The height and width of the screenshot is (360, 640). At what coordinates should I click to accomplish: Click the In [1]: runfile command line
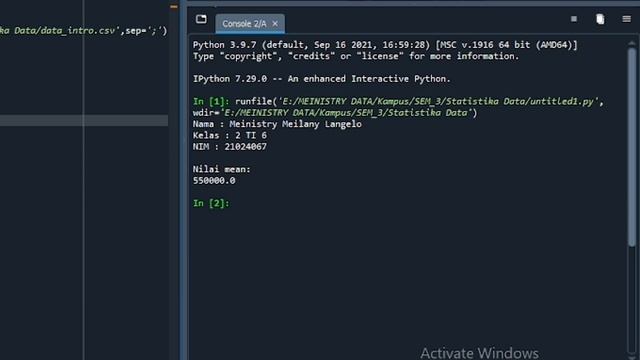pos(398,101)
